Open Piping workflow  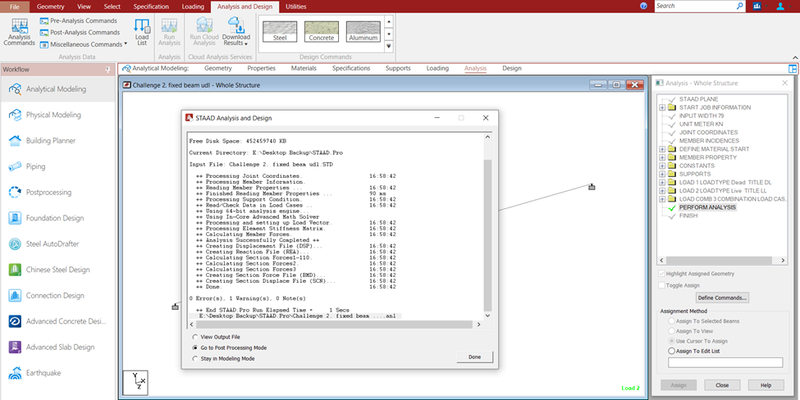pyautogui.click(x=58, y=166)
